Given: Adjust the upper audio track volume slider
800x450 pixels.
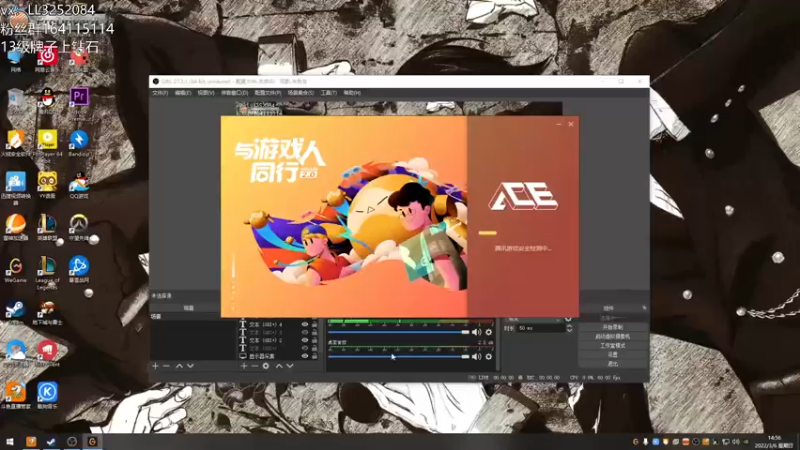Looking at the screenshot, I should (398, 332).
